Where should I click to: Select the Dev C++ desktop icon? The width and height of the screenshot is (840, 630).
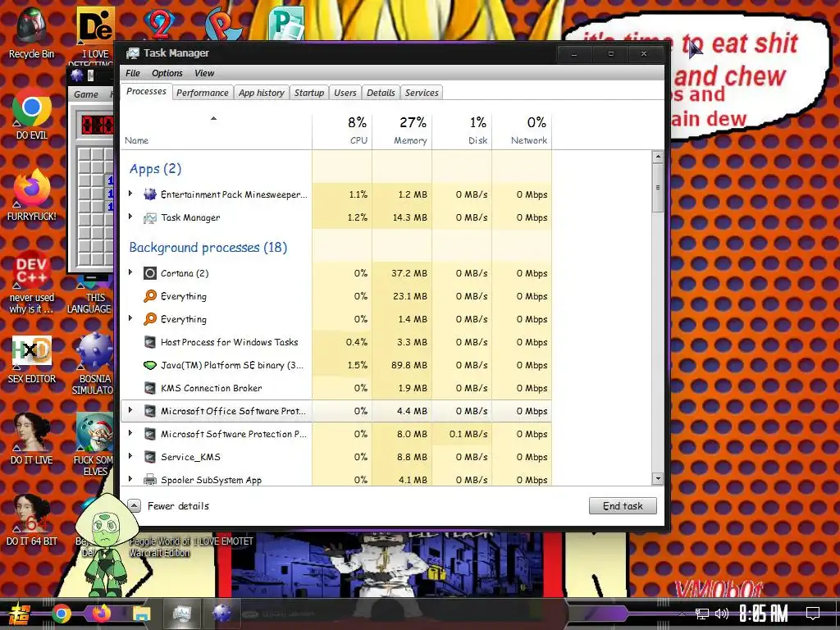click(x=32, y=269)
